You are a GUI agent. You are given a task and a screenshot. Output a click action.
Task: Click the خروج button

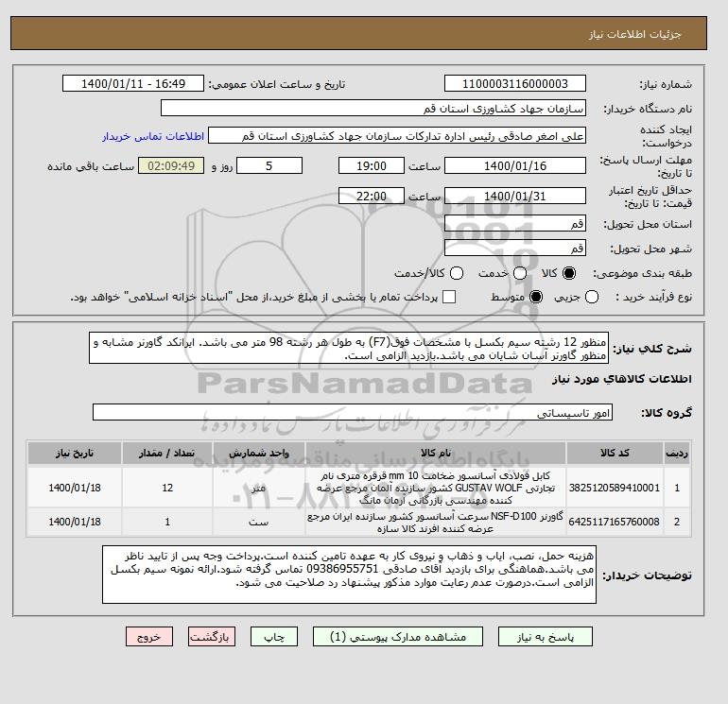(149, 637)
